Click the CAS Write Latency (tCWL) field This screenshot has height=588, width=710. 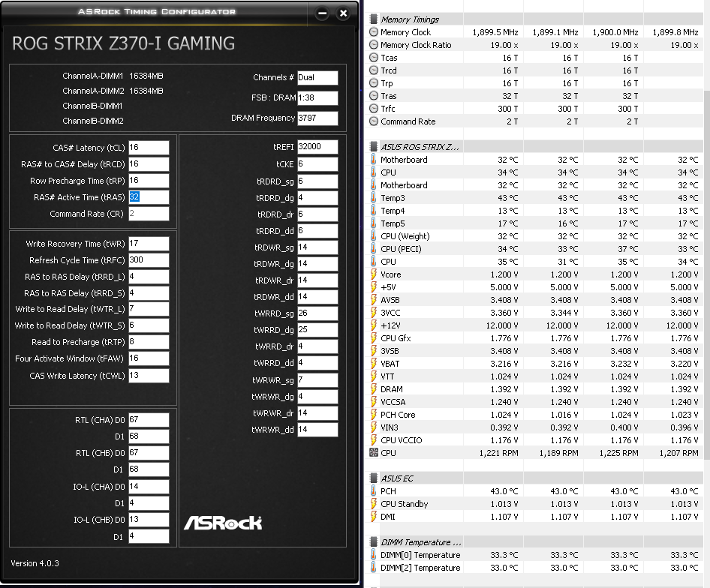tap(149, 375)
